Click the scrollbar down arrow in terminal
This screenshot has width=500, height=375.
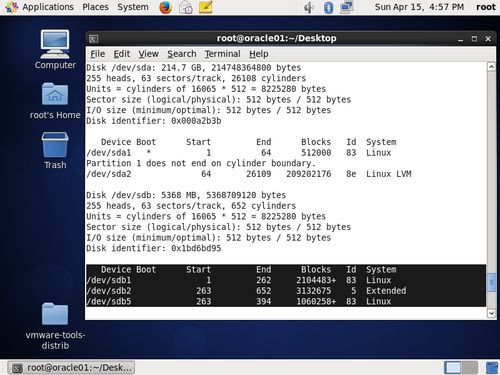pos(491,313)
